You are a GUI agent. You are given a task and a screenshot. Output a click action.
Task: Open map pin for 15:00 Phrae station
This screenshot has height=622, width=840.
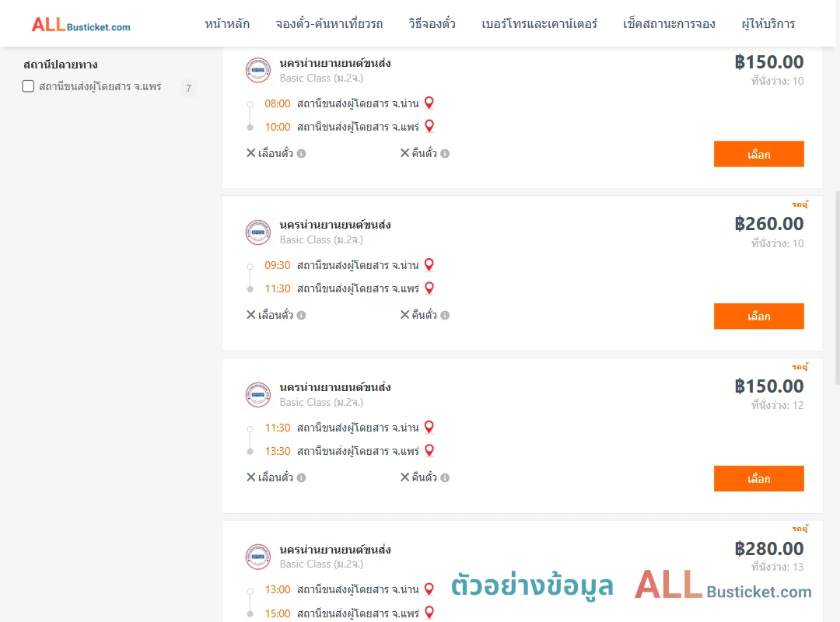point(429,613)
